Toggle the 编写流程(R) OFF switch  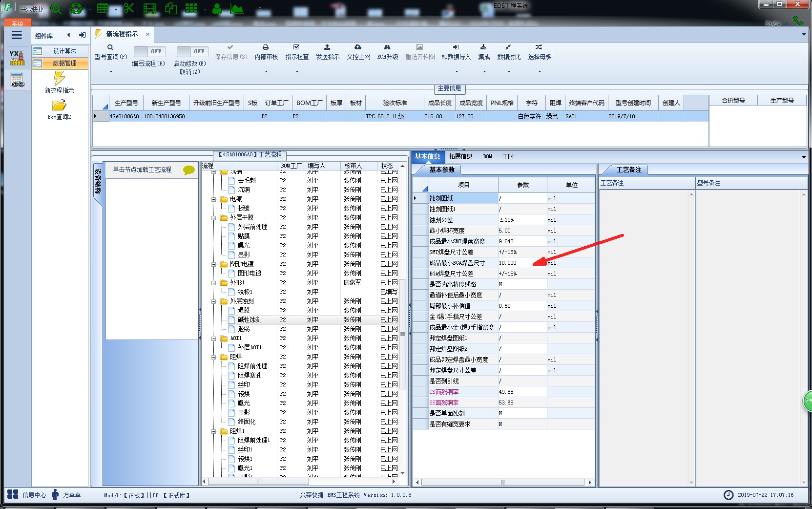[149, 51]
